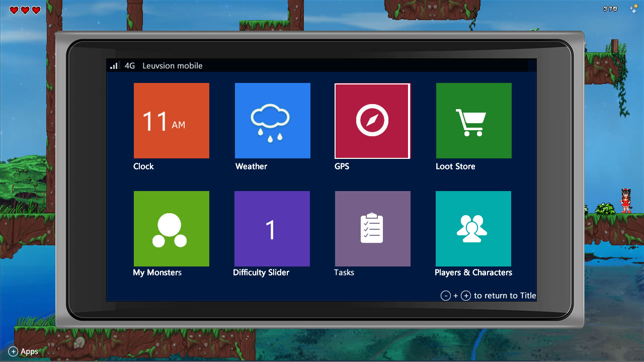Click the middle red heart
644x362 pixels.
pos(25,10)
